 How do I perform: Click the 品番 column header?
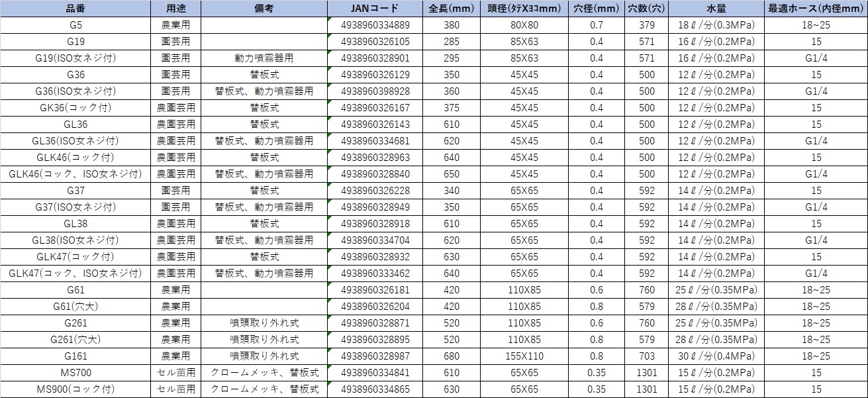pyautogui.click(x=75, y=9)
